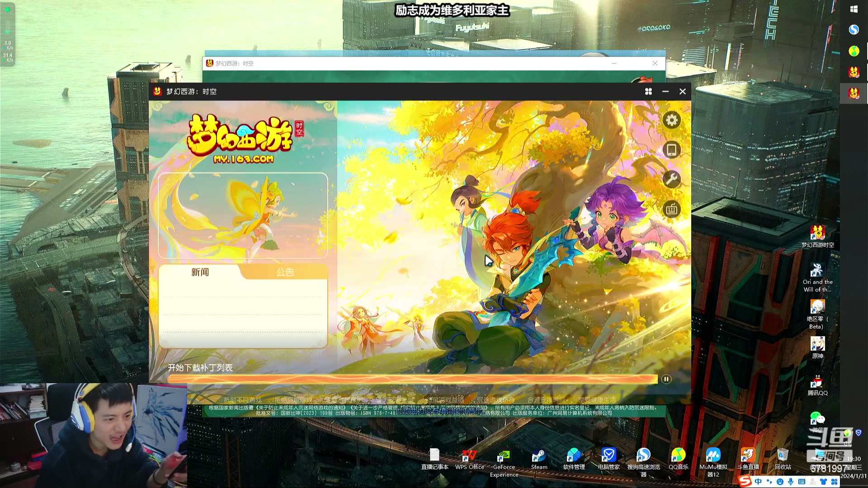Open the 斗鱼直播 desktop shortcut
The height and width of the screenshot is (488, 868).
[x=748, y=459]
